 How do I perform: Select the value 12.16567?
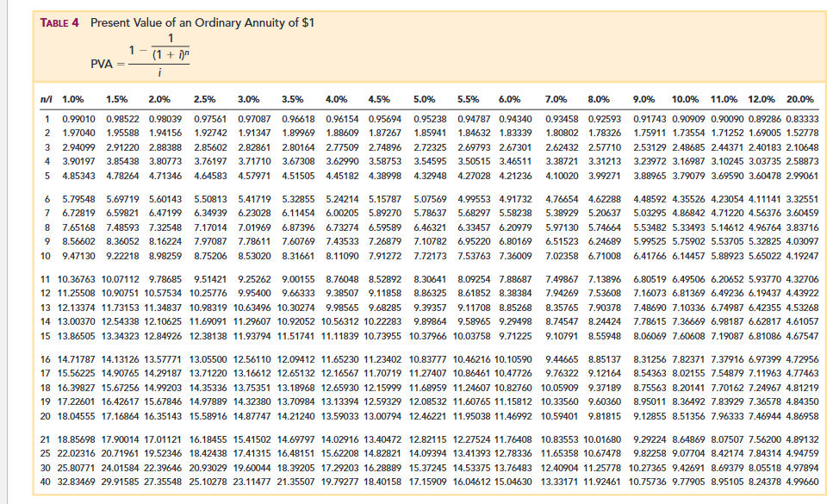[340, 373]
